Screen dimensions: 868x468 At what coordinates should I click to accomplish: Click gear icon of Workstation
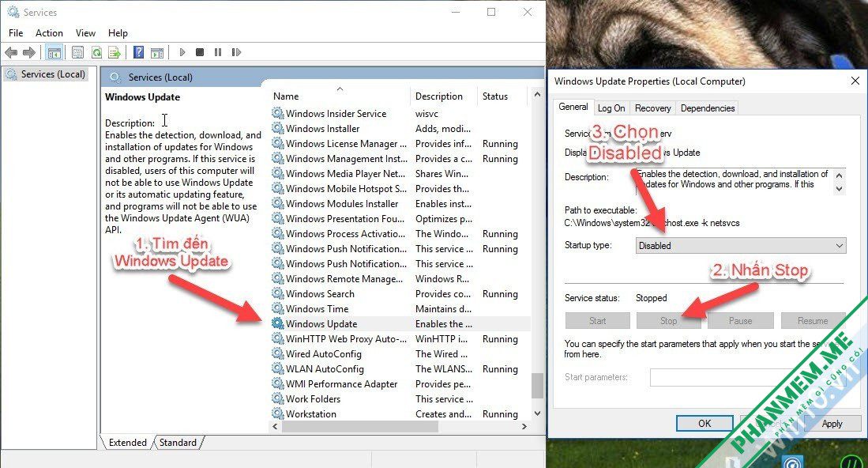click(x=277, y=413)
